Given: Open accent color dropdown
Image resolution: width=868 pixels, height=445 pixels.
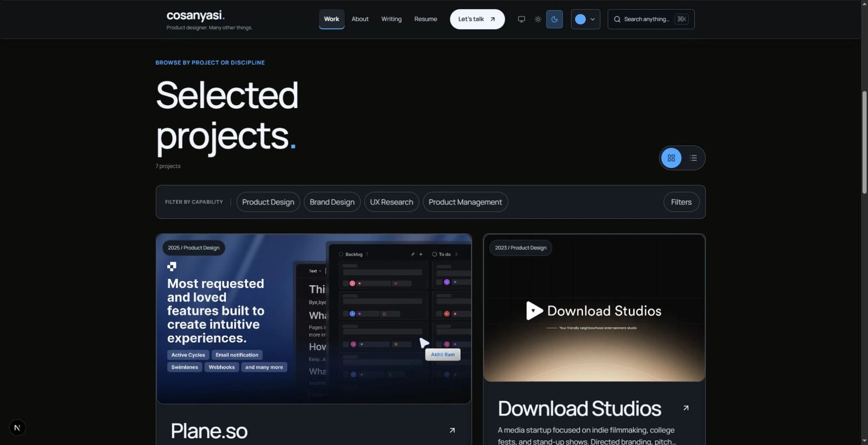Looking at the screenshot, I should tap(585, 19).
